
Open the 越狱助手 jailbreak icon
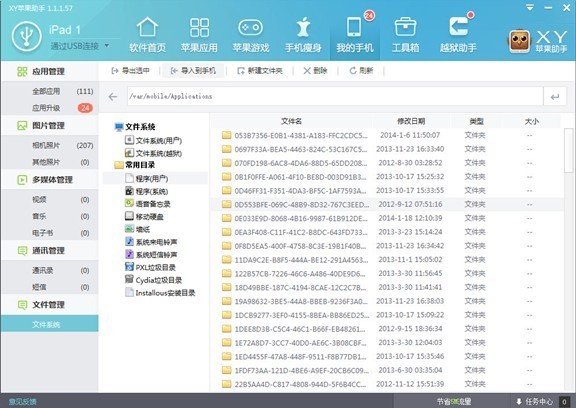point(458,26)
